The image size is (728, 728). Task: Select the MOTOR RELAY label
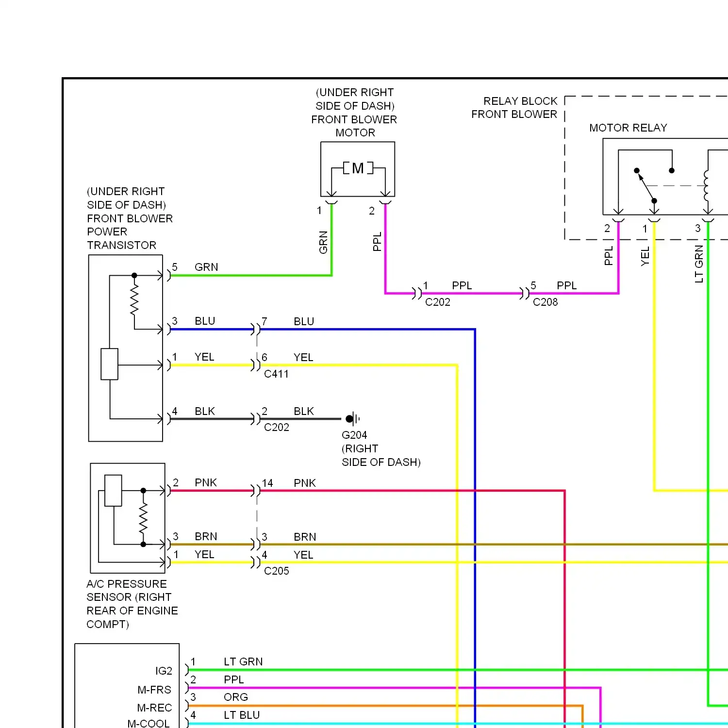pos(628,128)
